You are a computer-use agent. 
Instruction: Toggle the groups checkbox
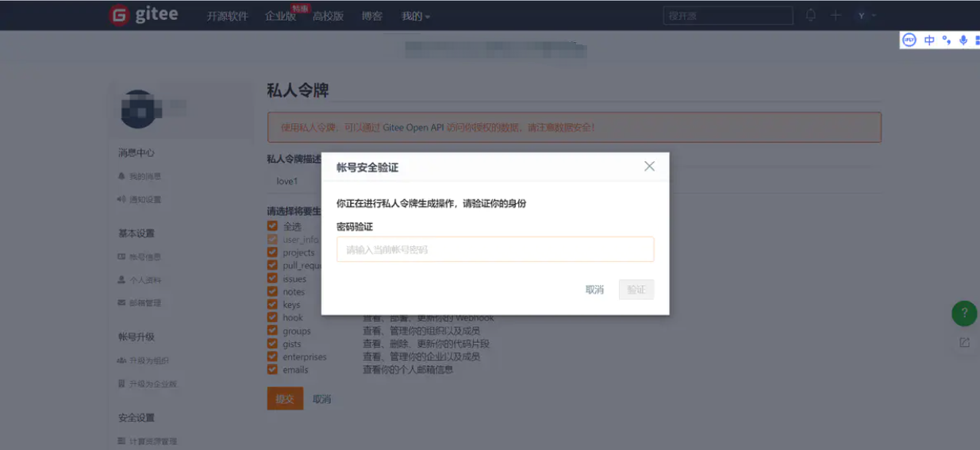click(272, 330)
